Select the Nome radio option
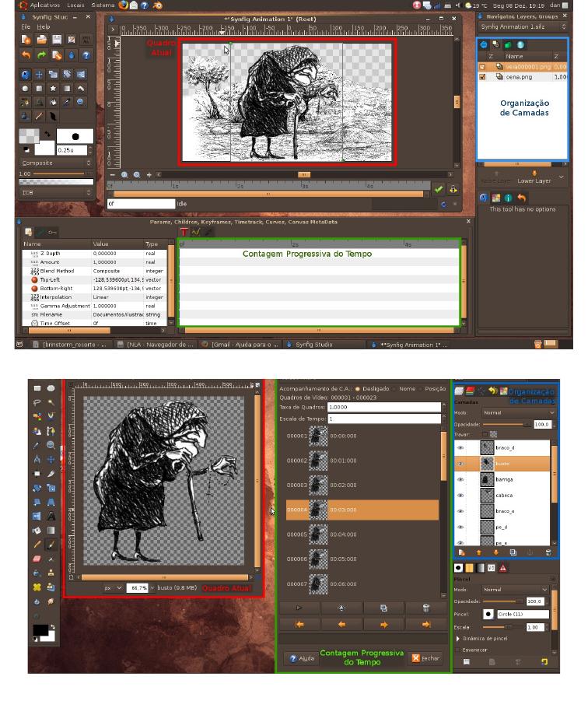 404,388
